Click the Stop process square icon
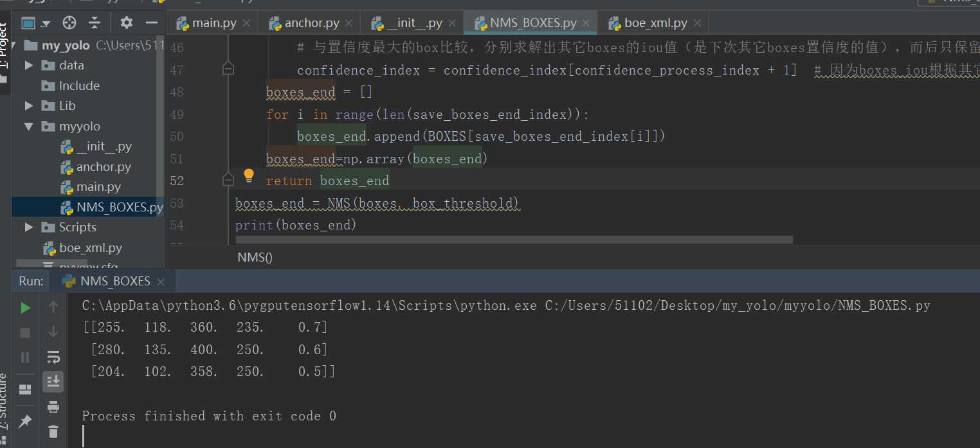980x448 pixels. 26,333
